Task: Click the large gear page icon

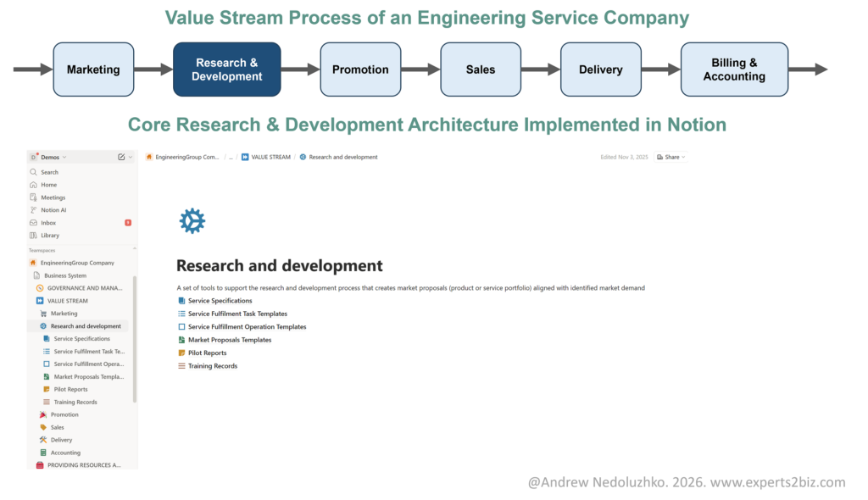Action: click(192, 221)
